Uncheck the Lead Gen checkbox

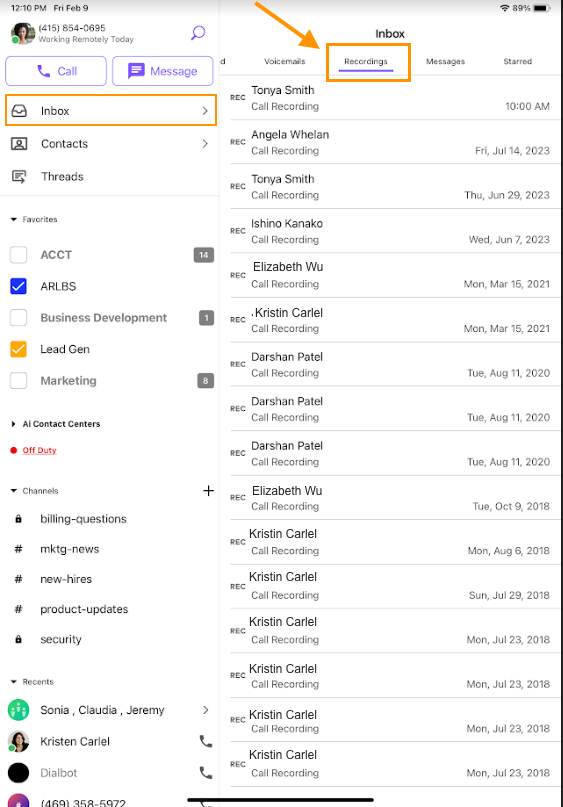[19, 349]
